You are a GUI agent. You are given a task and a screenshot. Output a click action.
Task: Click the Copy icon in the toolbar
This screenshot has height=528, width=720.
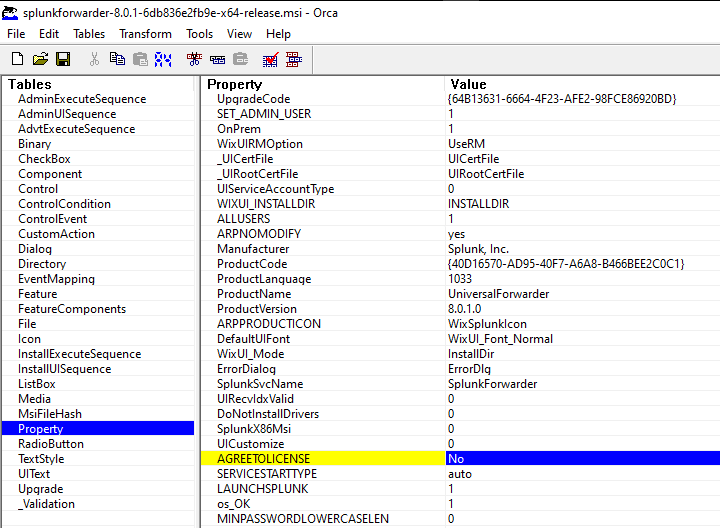(117, 60)
